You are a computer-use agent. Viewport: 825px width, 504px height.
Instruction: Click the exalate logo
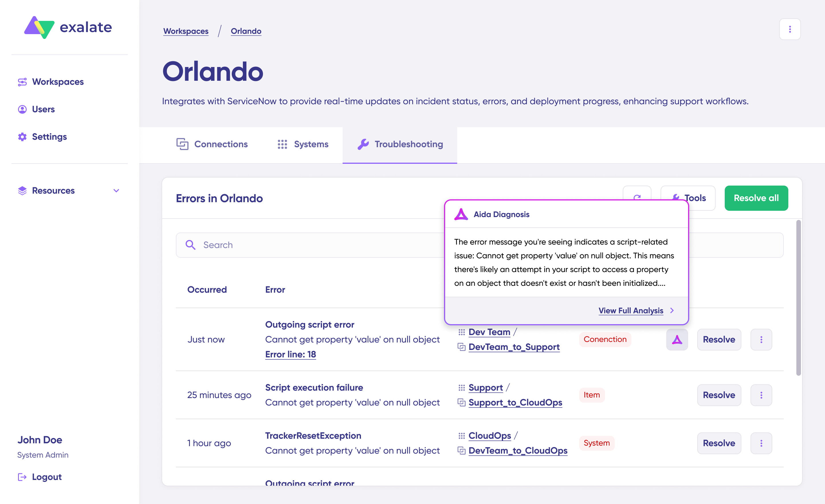point(68,27)
